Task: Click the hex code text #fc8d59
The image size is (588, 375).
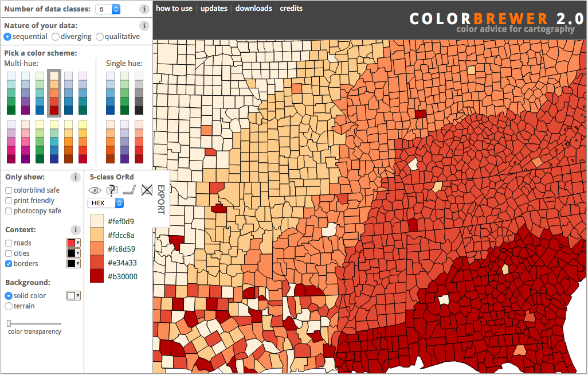Action: 121,249
